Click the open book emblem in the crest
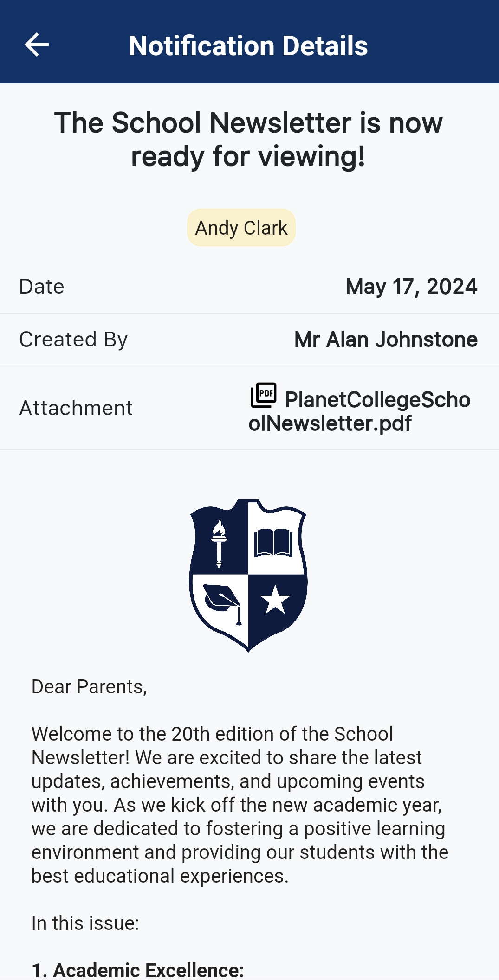 pos(274,542)
